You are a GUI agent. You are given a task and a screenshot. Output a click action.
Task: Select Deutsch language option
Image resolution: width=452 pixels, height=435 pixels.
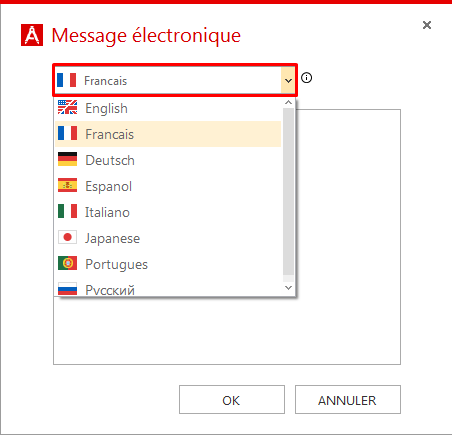168,160
